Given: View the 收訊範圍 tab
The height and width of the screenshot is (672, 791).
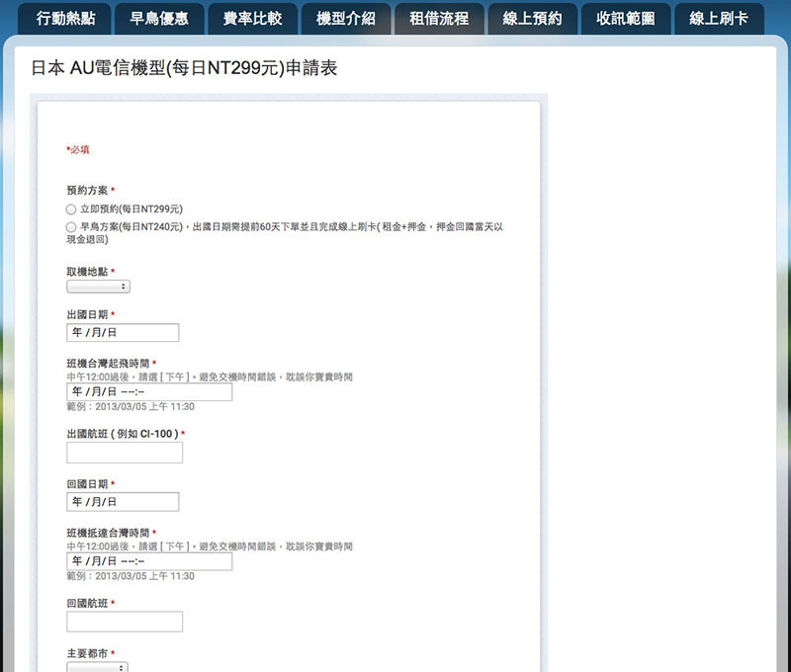Looking at the screenshot, I should pos(626,19).
